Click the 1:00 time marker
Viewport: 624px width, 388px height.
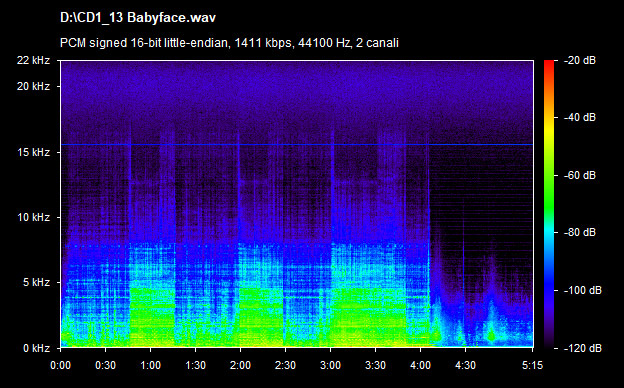[150, 365]
